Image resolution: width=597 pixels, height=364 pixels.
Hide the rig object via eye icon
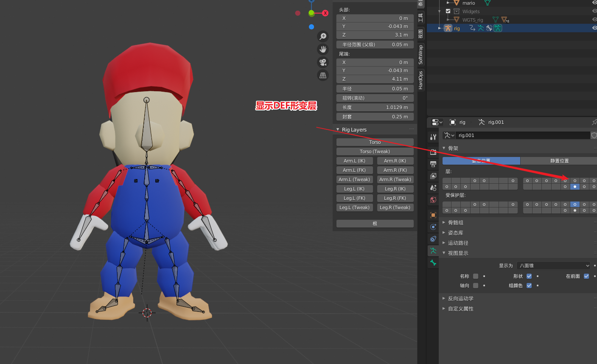pyautogui.click(x=594, y=28)
